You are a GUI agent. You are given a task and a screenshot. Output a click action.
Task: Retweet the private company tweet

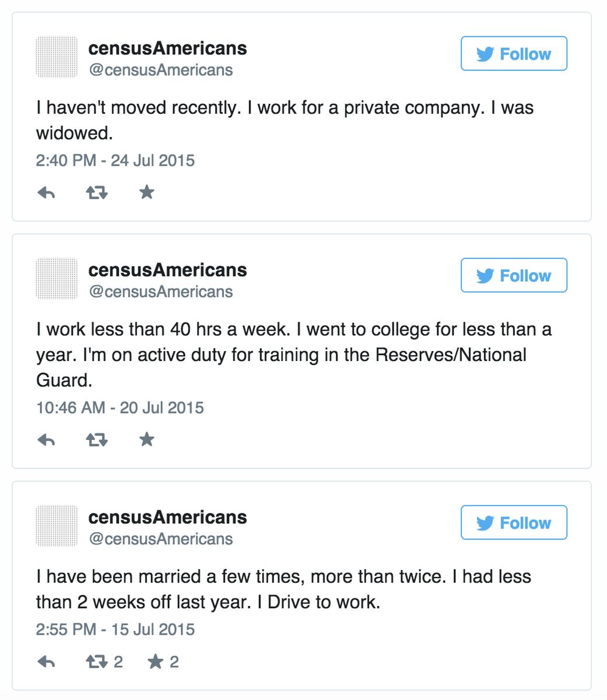[97, 192]
